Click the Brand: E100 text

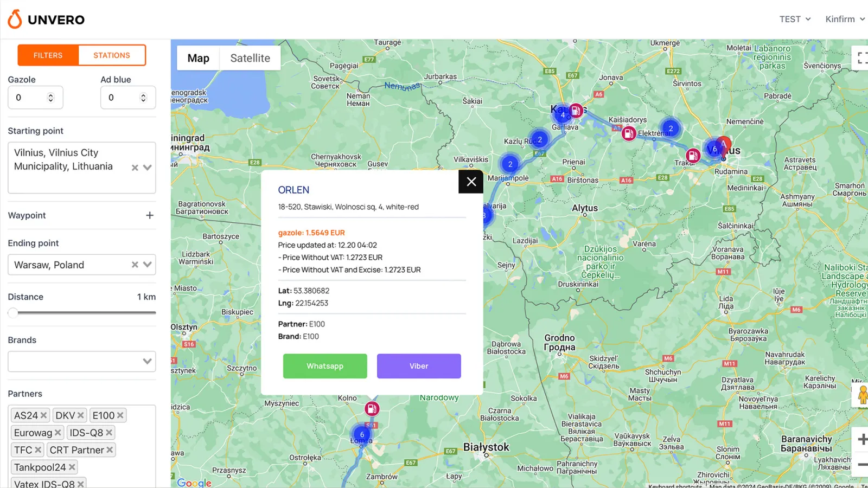point(298,337)
